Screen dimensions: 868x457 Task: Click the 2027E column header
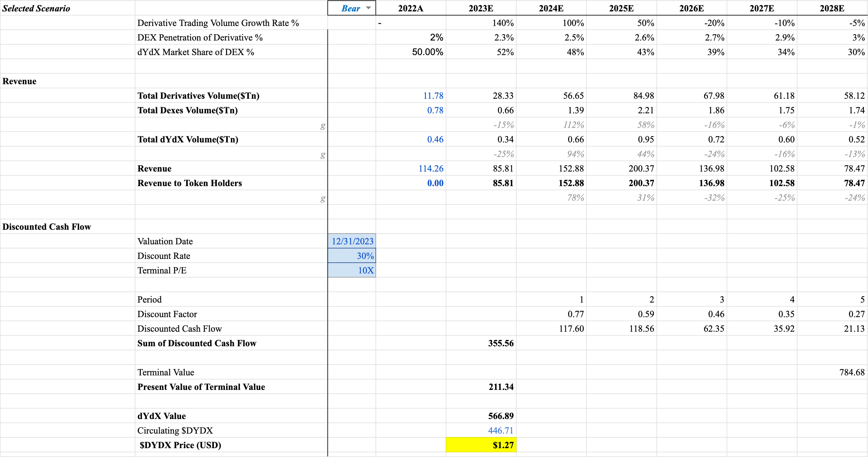click(762, 8)
